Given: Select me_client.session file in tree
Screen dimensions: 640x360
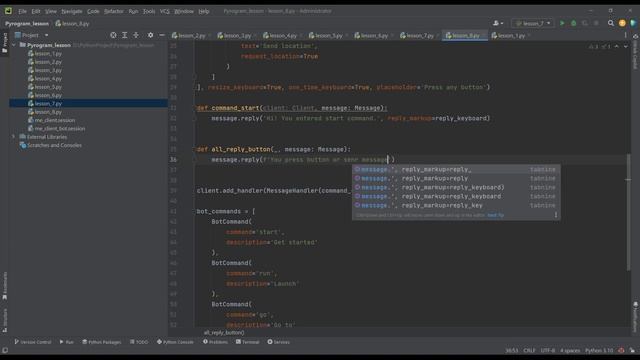Looking at the screenshot, I should [x=55, y=120].
